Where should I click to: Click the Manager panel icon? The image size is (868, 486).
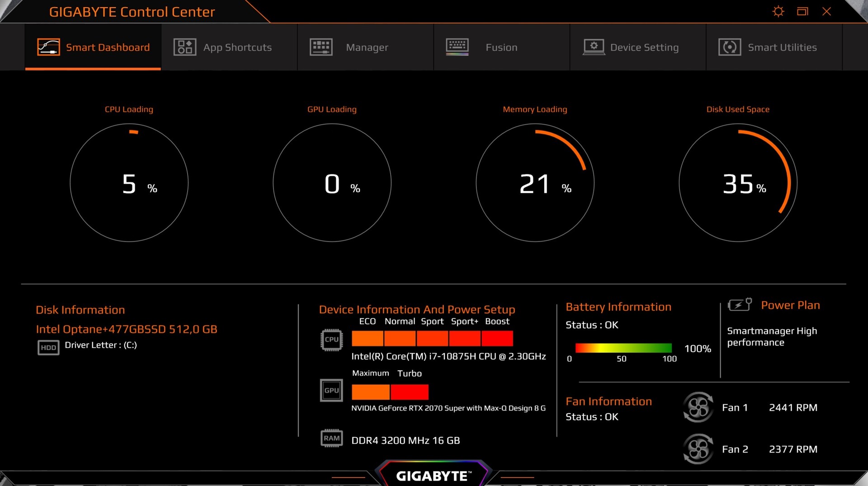[321, 47]
